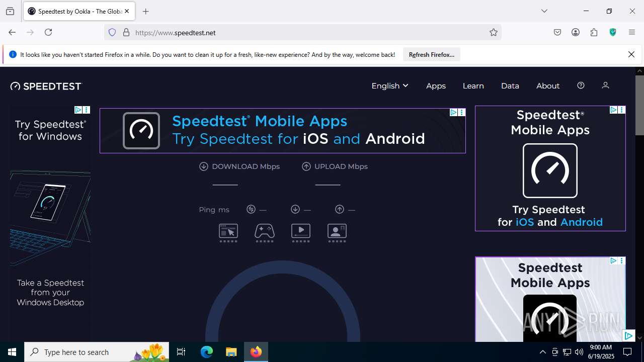Click the web browsing quality icon

pos(228,233)
